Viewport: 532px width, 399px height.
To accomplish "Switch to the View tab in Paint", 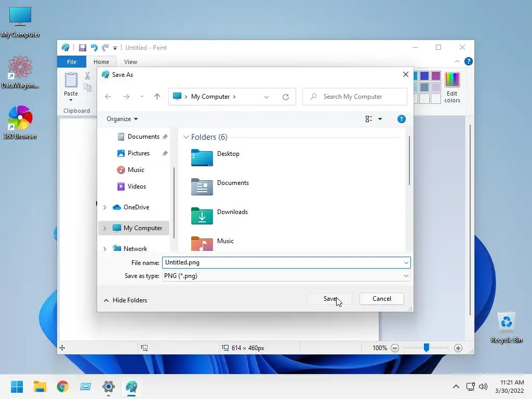I will click(x=130, y=62).
